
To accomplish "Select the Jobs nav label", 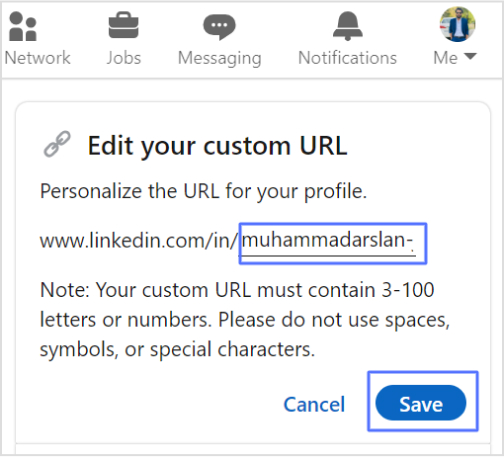I will (x=124, y=58).
